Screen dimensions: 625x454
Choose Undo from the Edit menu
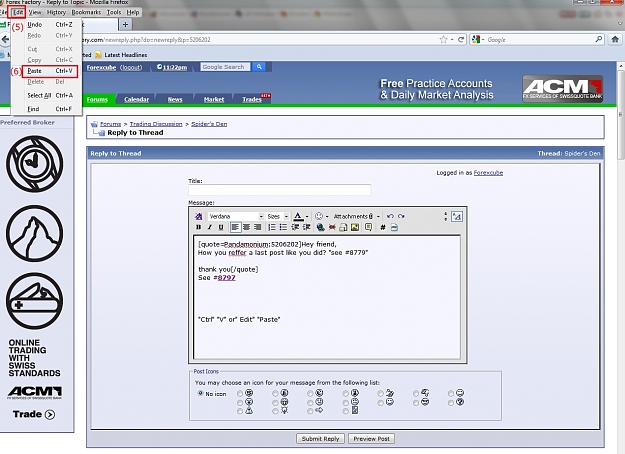(50, 24)
